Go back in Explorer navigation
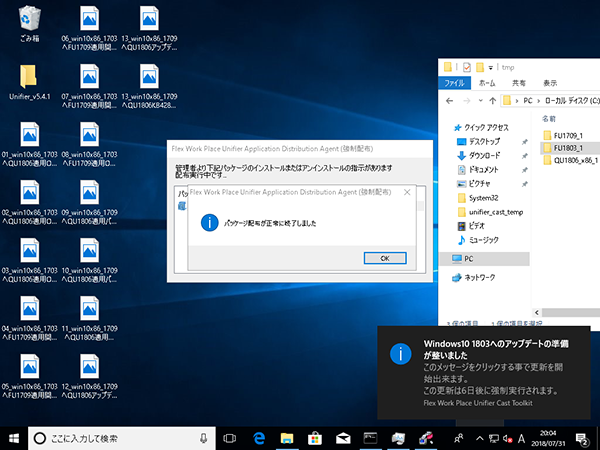The image size is (600, 450). 450,101
